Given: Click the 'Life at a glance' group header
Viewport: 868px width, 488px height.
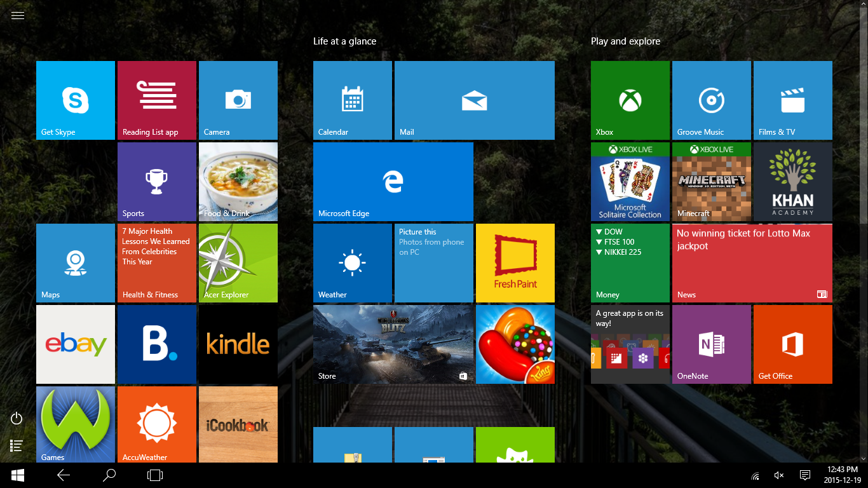Looking at the screenshot, I should pyautogui.click(x=345, y=41).
